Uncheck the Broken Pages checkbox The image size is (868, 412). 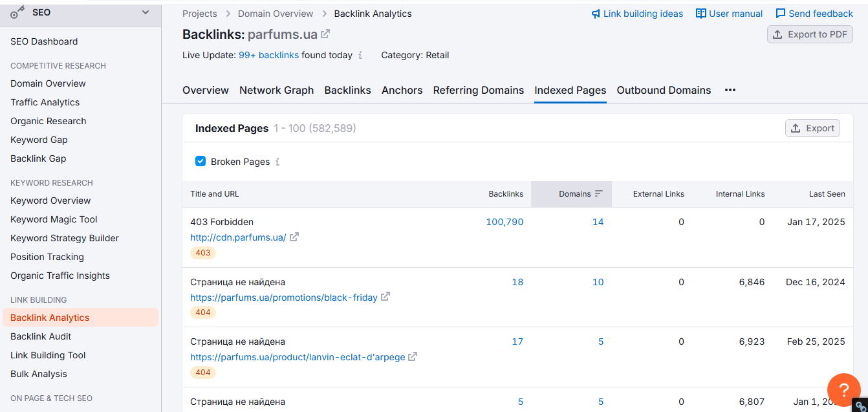[x=201, y=161]
